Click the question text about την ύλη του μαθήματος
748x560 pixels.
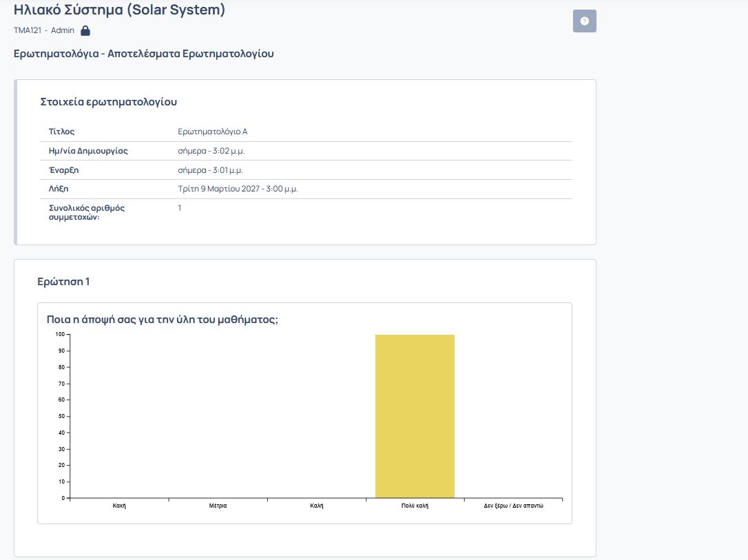[163, 320]
